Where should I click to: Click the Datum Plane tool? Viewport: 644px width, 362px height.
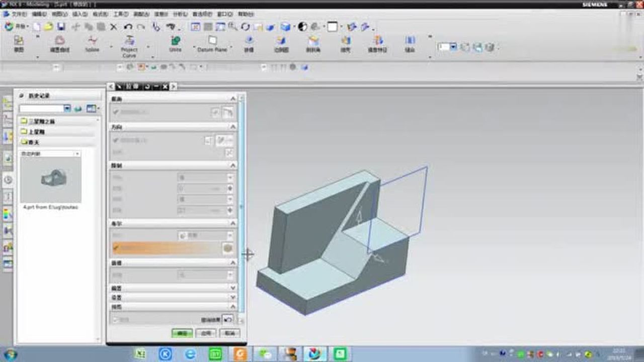pos(212,43)
